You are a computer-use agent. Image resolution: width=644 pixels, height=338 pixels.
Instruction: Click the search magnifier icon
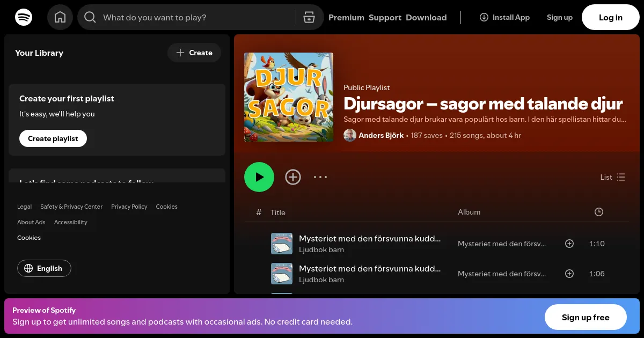[x=90, y=17]
